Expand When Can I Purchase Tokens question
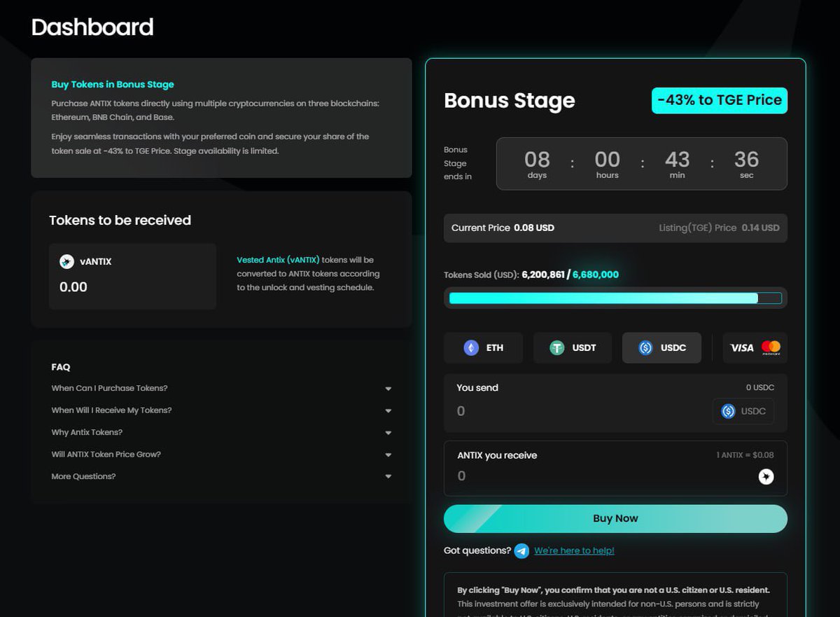This screenshot has height=617, width=840. [x=221, y=388]
